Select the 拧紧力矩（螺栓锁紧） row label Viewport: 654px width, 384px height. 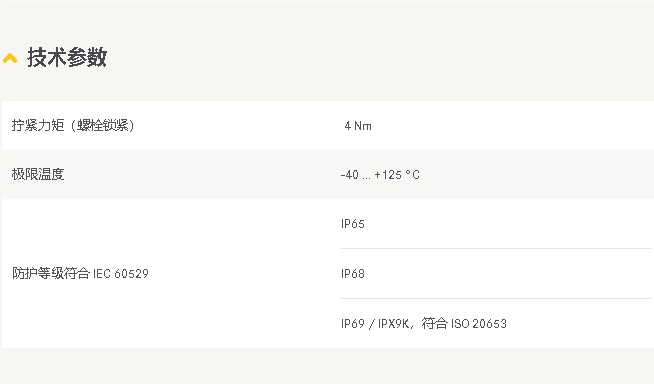coord(73,125)
